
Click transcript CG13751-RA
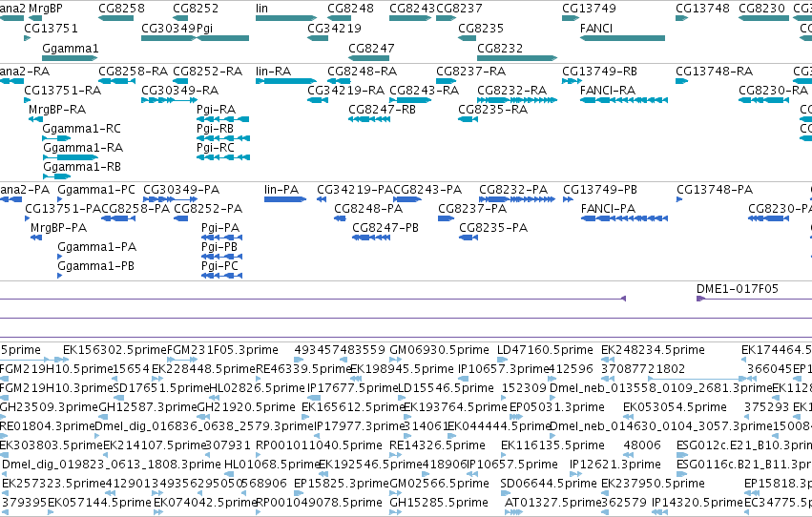(x=27, y=100)
